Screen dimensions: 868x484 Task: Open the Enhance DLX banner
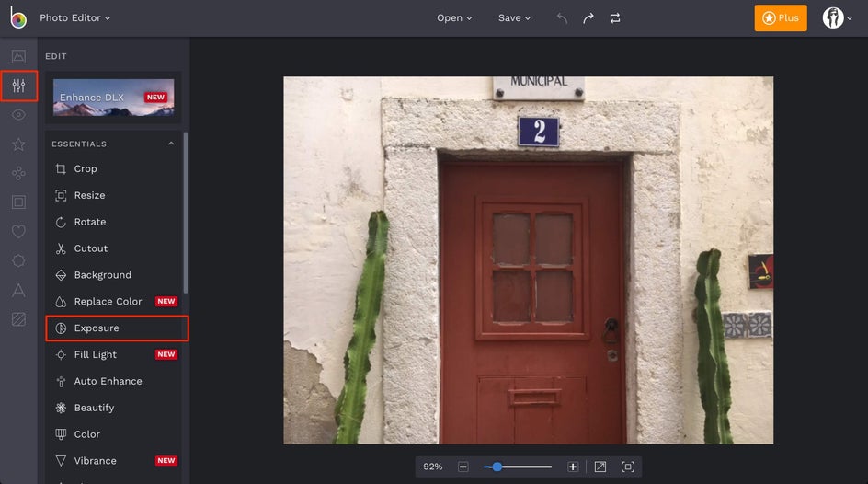click(x=113, y=98)
